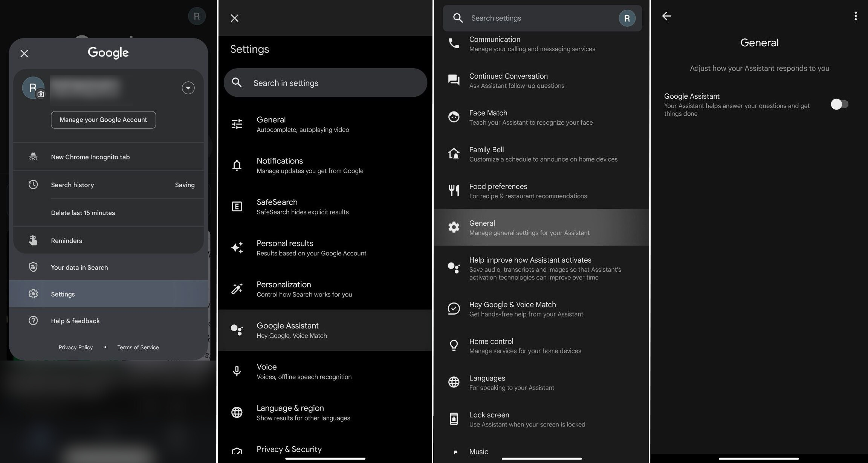The height and width of the screenshot is (463, 868).
Task: Go back using the General page back arrow
Action: coord(666,16)
